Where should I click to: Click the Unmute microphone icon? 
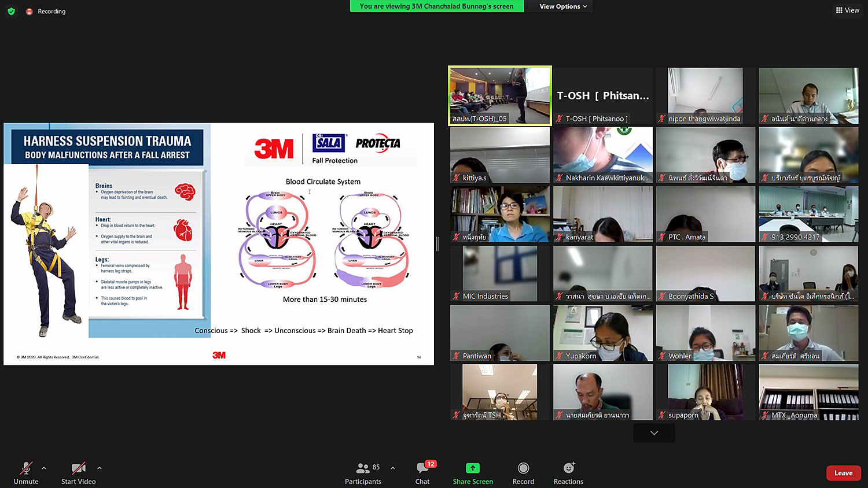tap(26, 468)
